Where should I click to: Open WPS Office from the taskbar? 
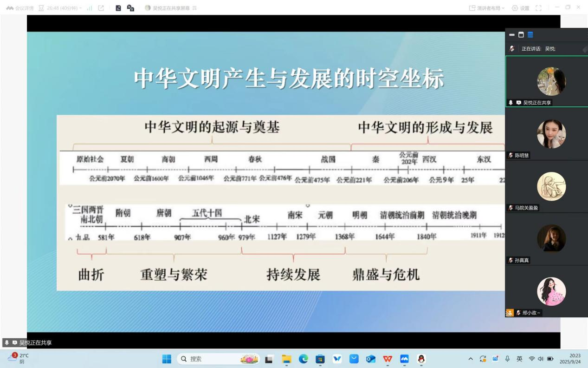[x=387, y=359]
